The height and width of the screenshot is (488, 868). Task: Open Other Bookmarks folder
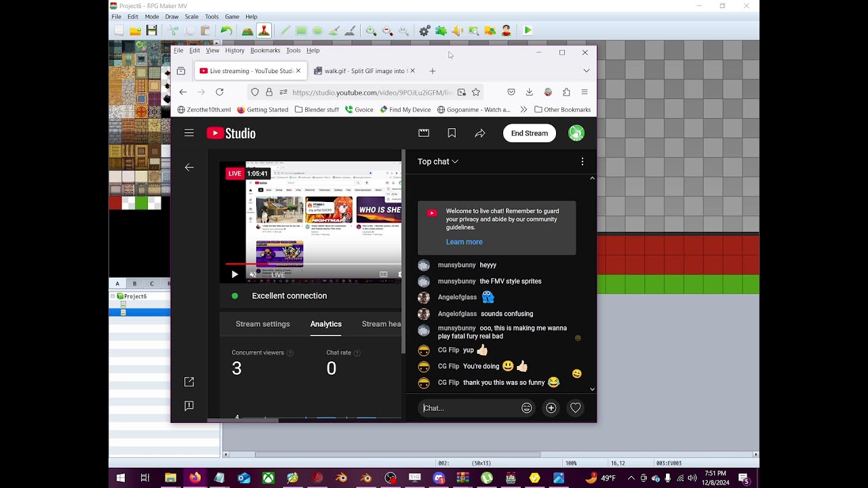point(562,110)
